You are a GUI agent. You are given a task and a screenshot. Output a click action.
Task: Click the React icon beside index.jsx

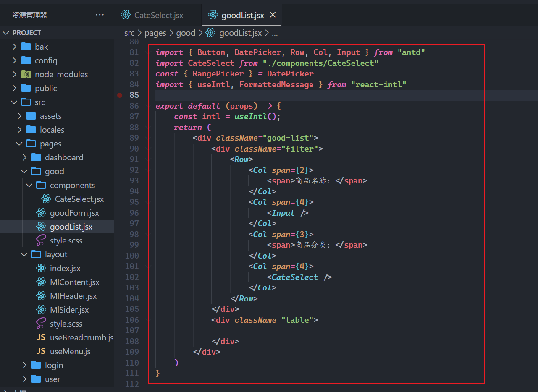click(x=41, y=268)
